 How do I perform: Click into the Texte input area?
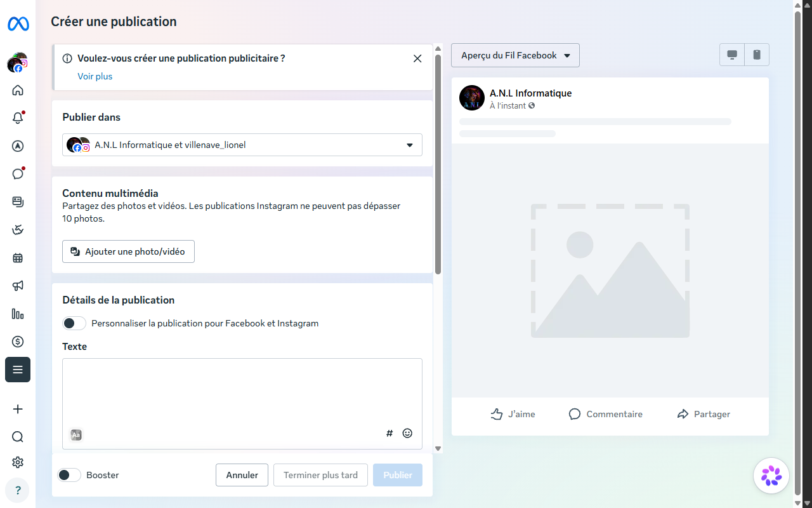pos(242,404)
